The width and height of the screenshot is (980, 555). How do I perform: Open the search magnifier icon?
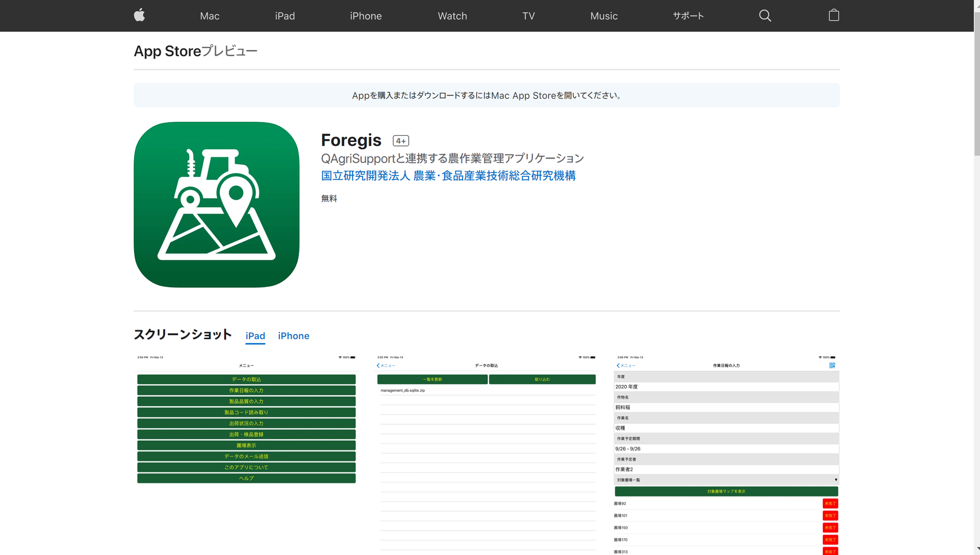(765, 16)
